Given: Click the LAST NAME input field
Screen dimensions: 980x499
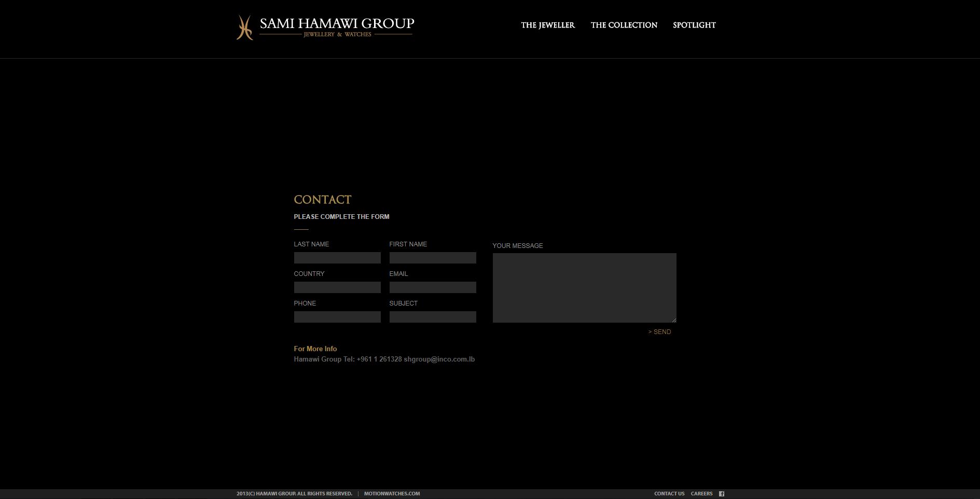Looking at the screenshot, I should click(337, 257).
